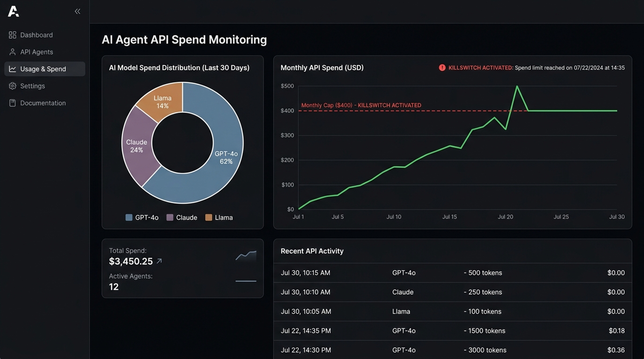This screenshot has height=359, width=644.
Task: Select the Jul 30, 10:15 AM activity row
Action: [x=453, y=273]
